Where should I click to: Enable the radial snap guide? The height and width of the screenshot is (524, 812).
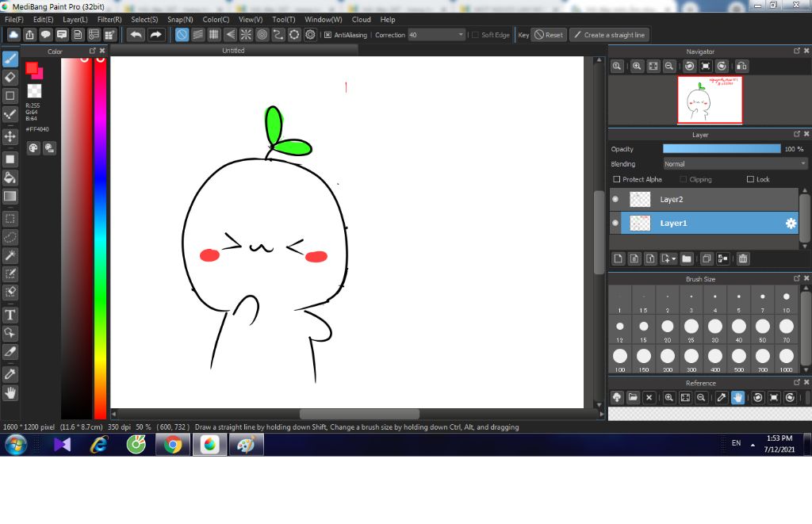pos(246,35)
